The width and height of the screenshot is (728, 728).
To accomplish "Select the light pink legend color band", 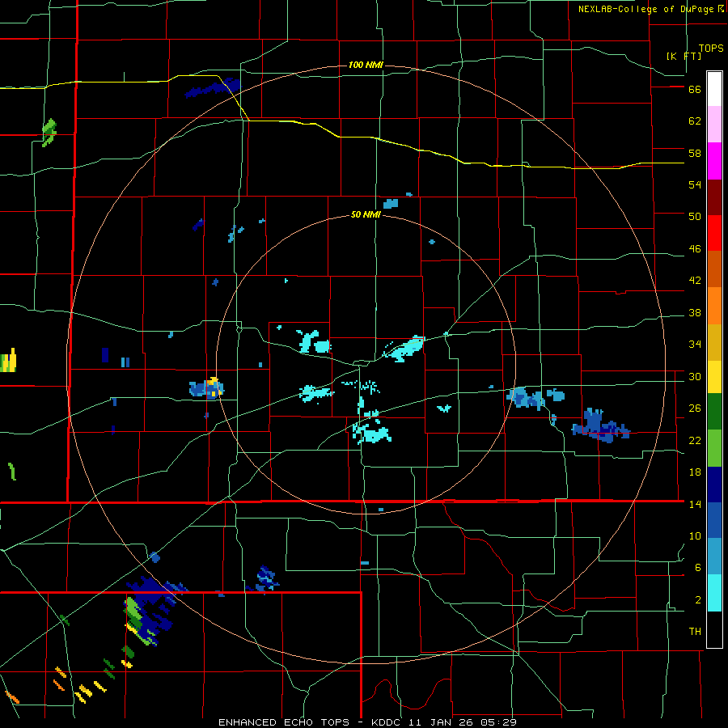I will click(714, 124).
